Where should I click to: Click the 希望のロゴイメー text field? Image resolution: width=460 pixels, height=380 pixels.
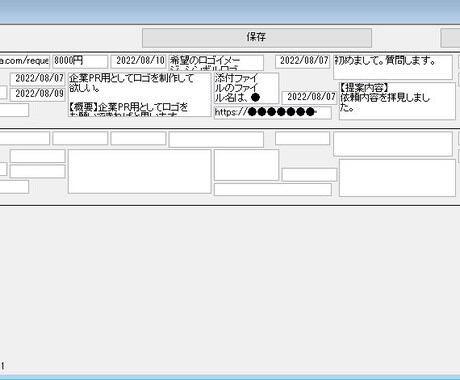click(x=216, y=63)
